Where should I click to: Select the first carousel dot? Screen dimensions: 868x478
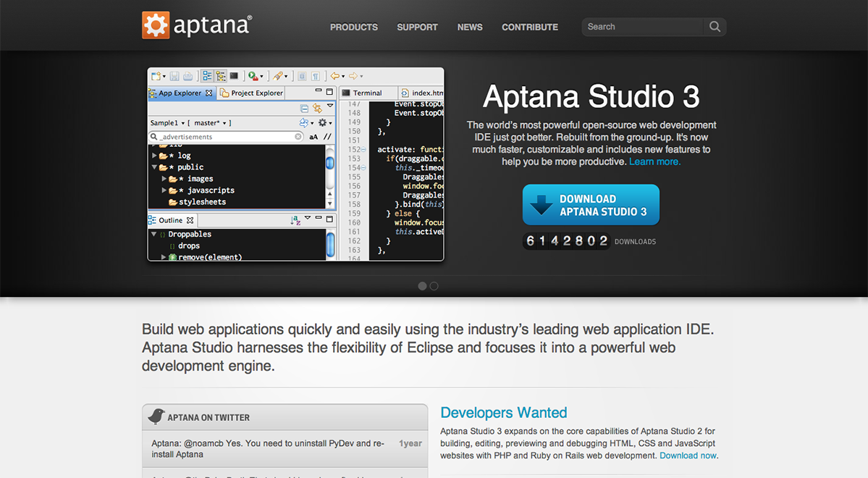click(422, 286)
